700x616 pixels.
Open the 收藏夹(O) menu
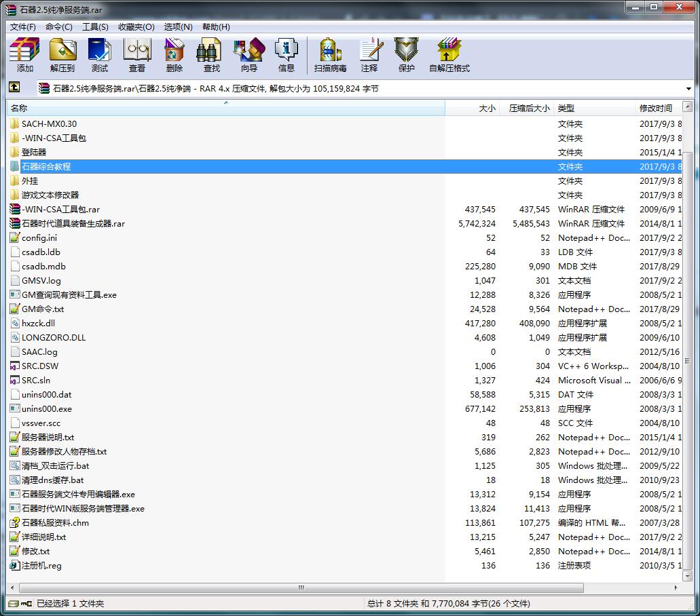[136, 26]
